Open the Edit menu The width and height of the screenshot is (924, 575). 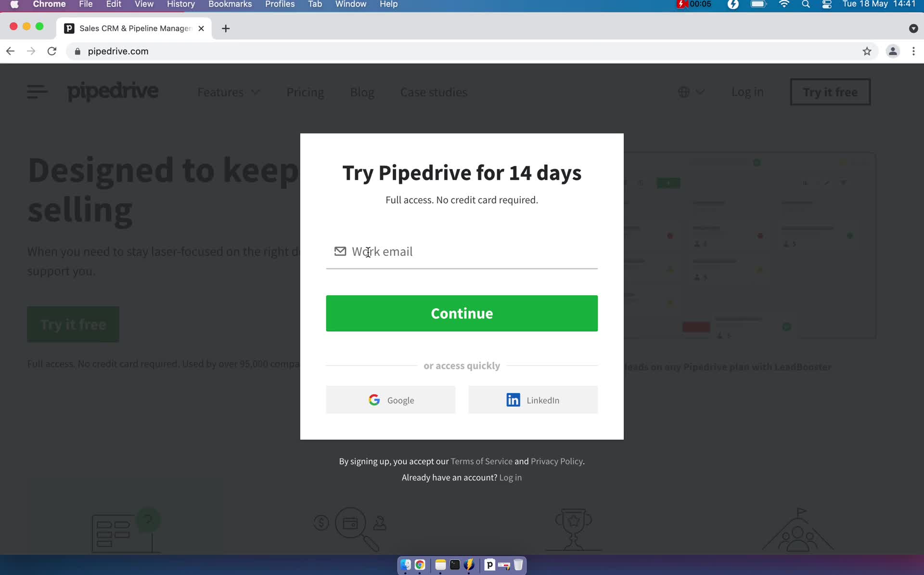(114, 4)
